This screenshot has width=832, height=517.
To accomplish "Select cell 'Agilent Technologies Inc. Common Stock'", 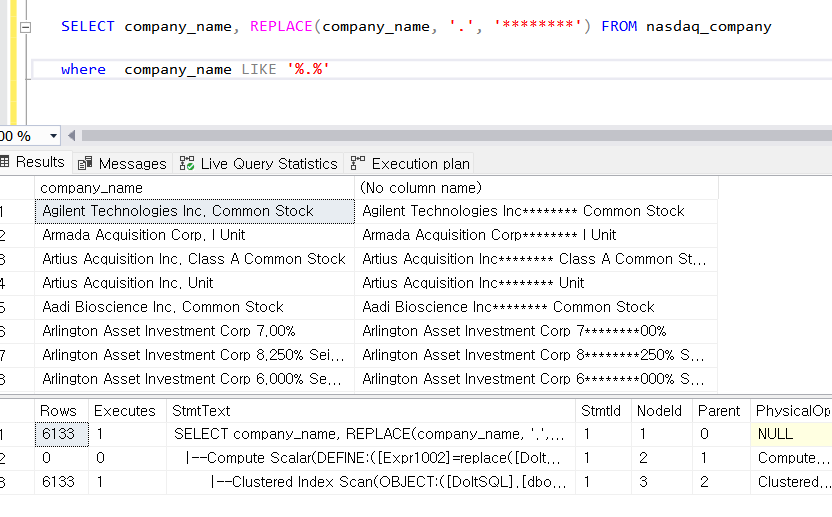I will [194, 211].
